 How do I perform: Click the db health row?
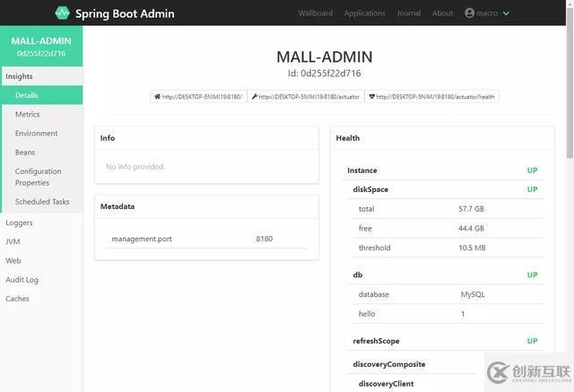click(x=445, y=274)
